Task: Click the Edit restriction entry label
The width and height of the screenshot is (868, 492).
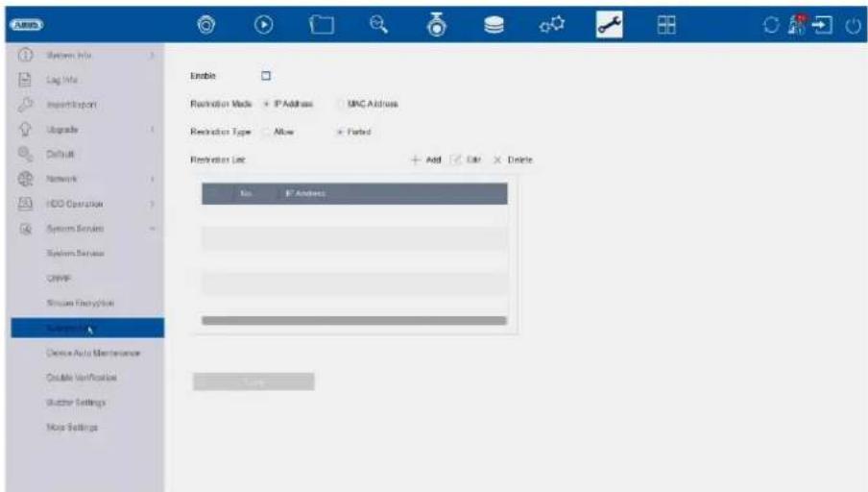Action: tap(473, 160)
